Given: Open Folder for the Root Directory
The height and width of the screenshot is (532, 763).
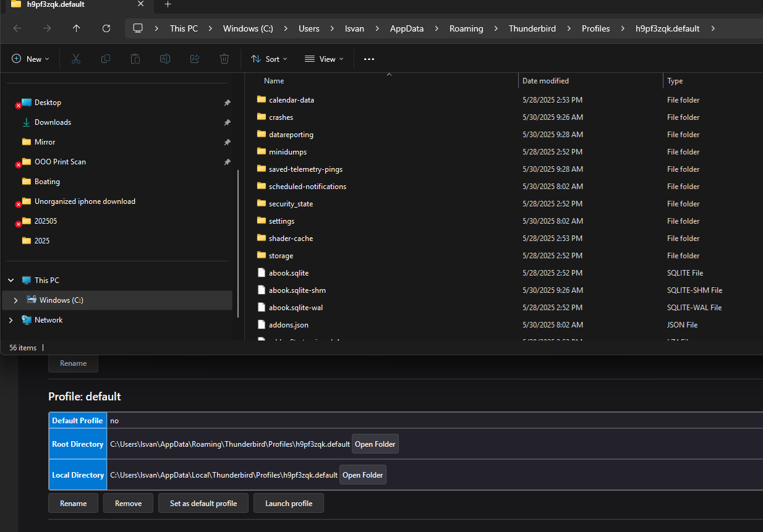Looking at the screenshot, I should 375,444.
